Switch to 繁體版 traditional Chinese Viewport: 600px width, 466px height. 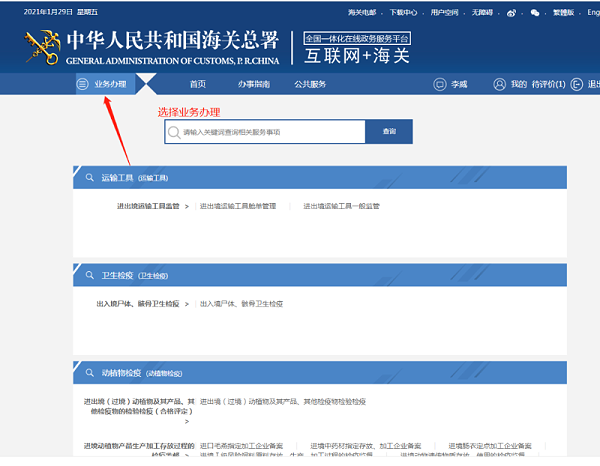tap(563, 13)
